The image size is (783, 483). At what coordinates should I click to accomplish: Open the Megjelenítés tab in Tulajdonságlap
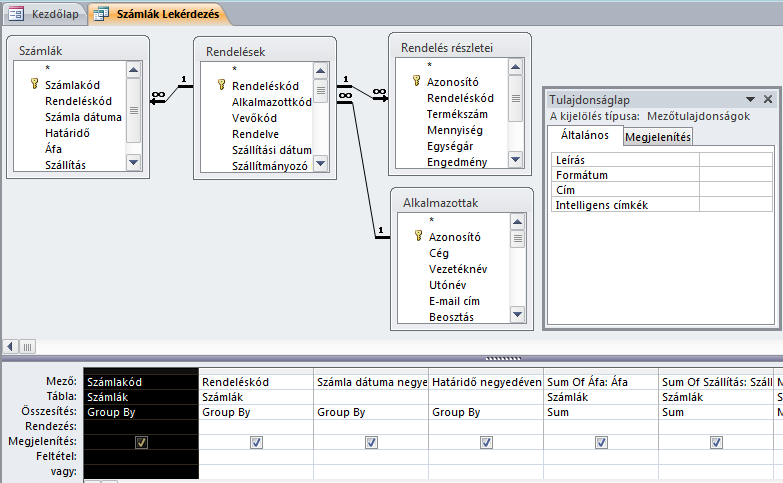point(658,137)
